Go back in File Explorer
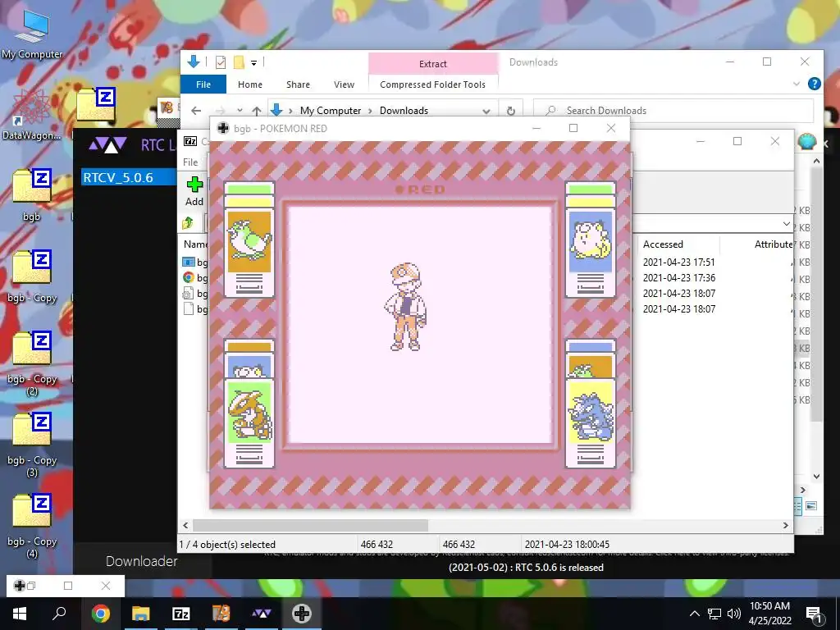 tap(196, 111)
